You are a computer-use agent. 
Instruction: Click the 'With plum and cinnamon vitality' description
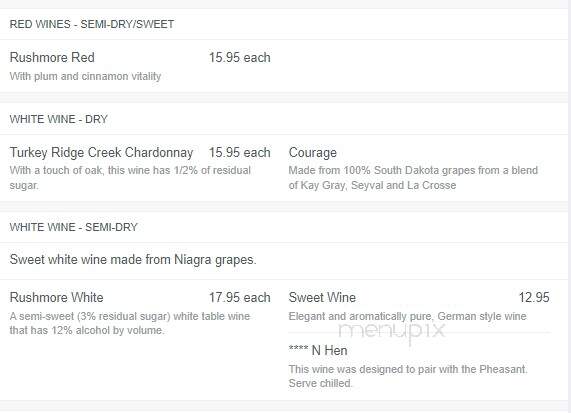[85, 76]
